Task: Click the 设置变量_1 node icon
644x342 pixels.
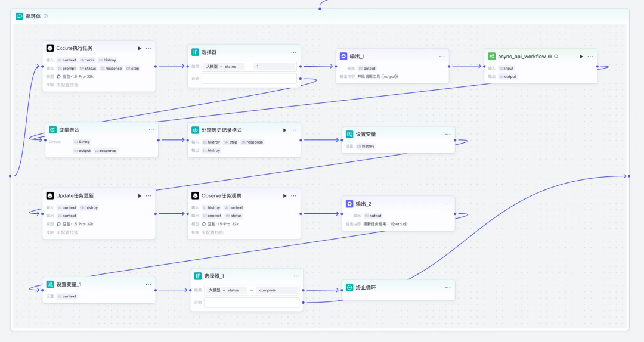Action: [50, 284]
